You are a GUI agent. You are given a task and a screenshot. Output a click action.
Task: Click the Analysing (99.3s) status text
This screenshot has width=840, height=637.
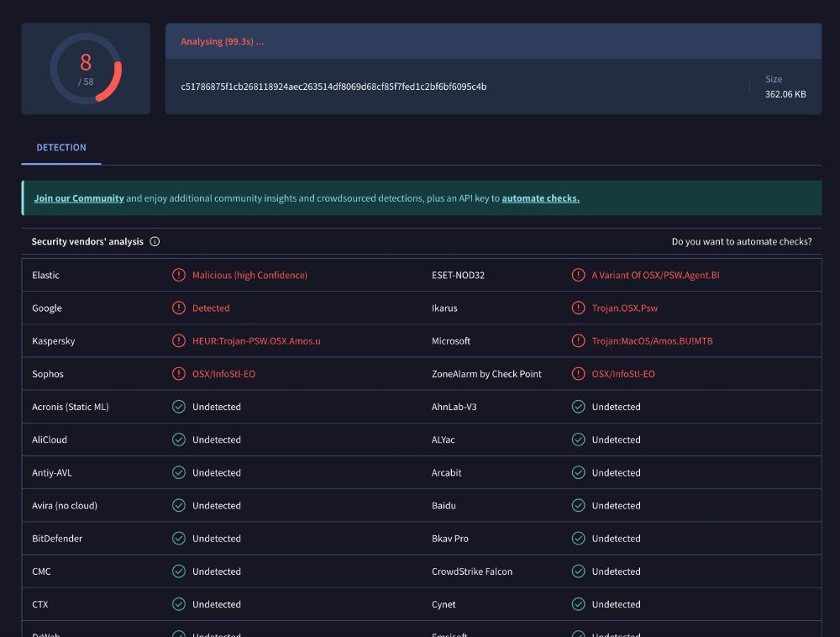tap(222, 42)
